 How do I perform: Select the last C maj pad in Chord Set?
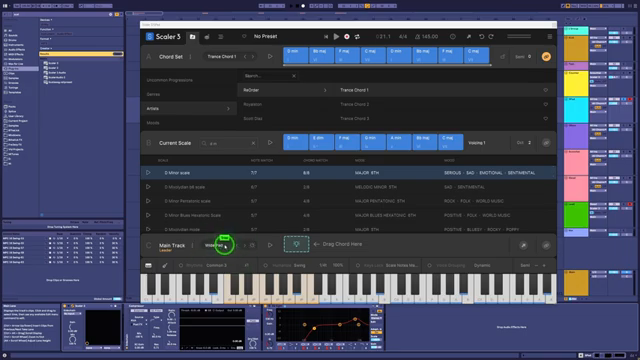point(476,56)
